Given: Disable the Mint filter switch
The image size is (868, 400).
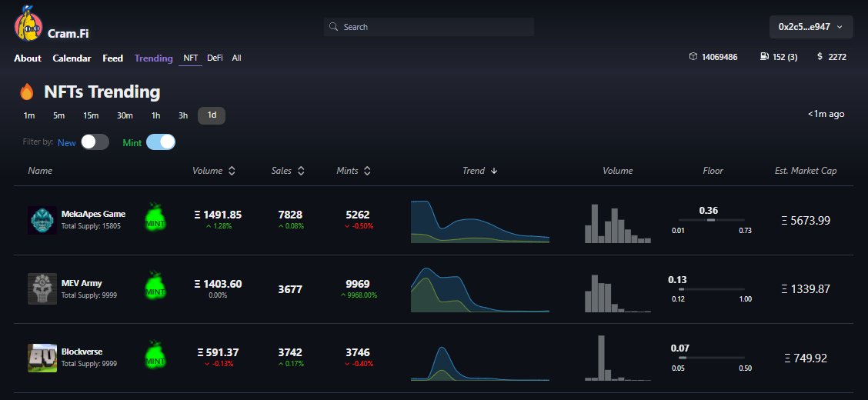Looking at the screenshot, I should (x=161, y=142).
